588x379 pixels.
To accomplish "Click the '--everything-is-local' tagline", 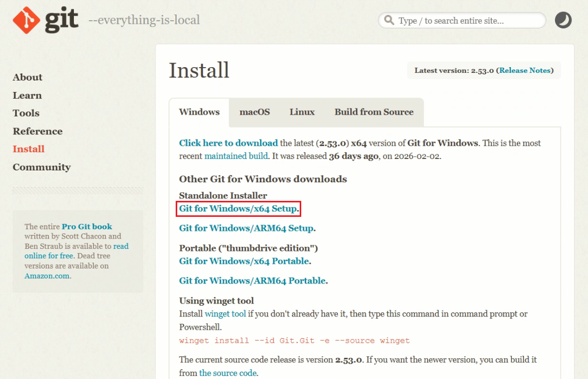I will [x=144, y=20].
